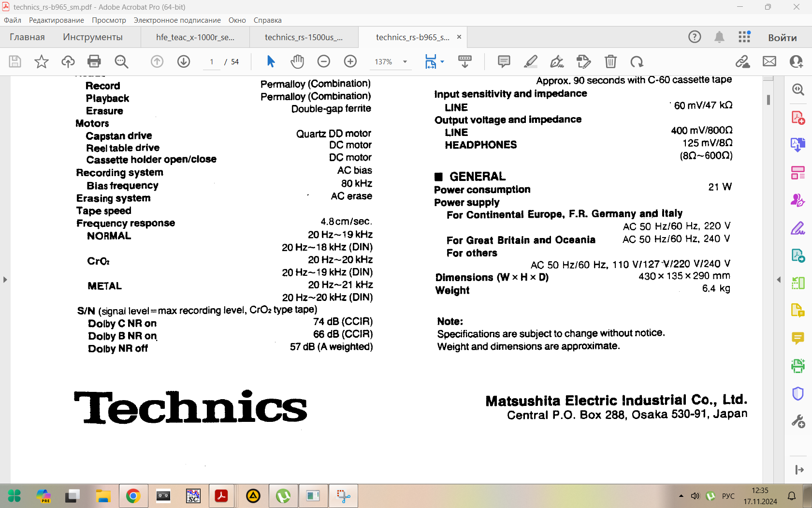Switch the РУС keyboard language

(728, 496)
